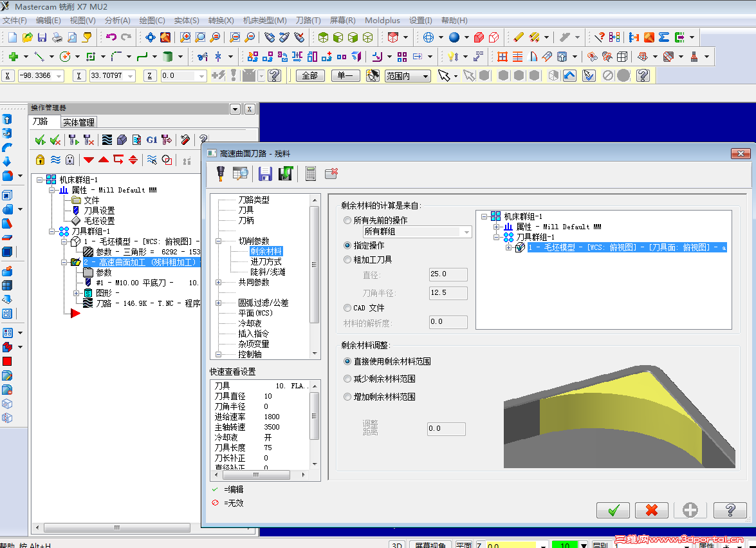Select 减少剩余材料范围 option
756x548 pixels.
[347, 379]
